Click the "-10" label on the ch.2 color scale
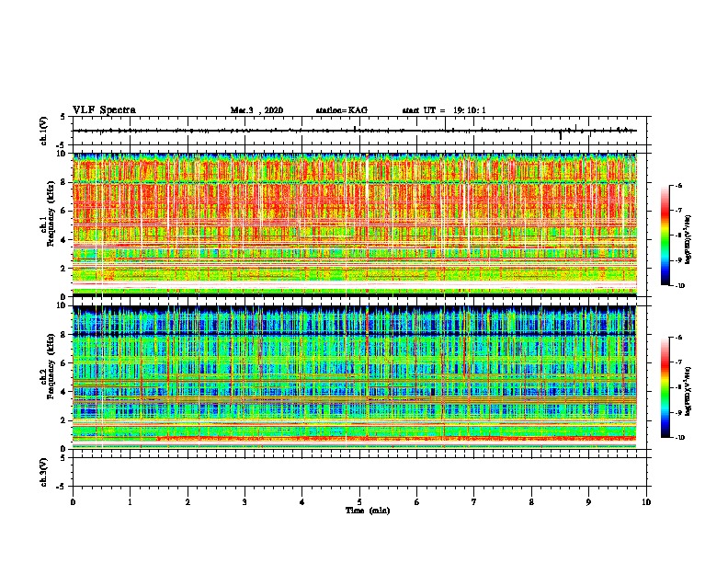The height and width of the screenshot is (563, 728). coord(679,438)
